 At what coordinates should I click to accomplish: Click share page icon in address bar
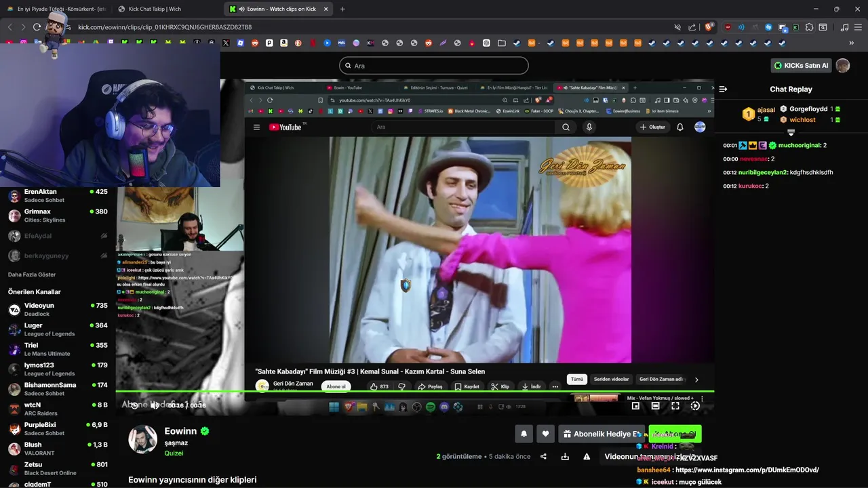(692, 27)
